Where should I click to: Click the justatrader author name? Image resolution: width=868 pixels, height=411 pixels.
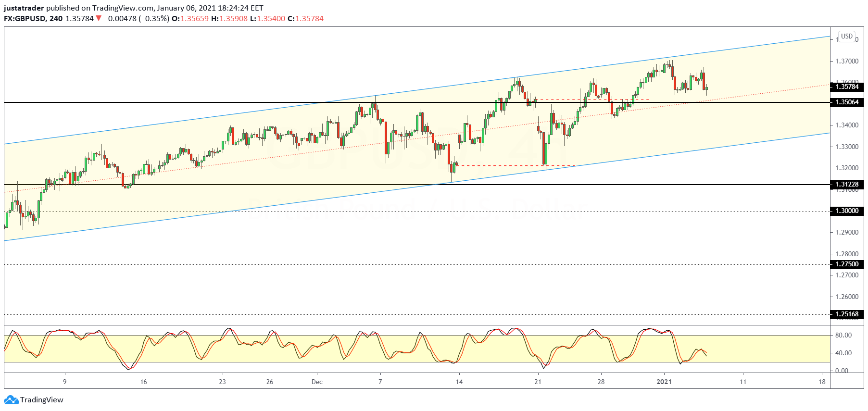(x=24, y=8)
